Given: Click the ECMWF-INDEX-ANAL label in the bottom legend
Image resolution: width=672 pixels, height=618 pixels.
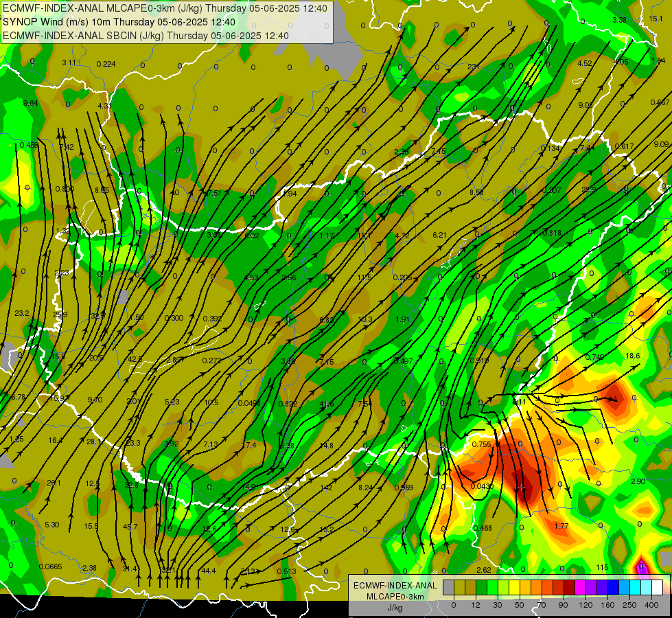Looking at the screenshot, I should click(395, 586).
